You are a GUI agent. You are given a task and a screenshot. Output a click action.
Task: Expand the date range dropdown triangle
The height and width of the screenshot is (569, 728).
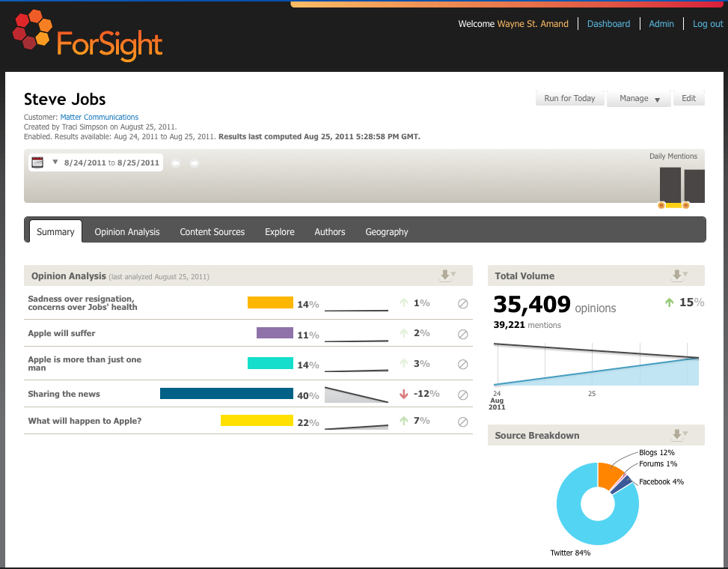55,162
